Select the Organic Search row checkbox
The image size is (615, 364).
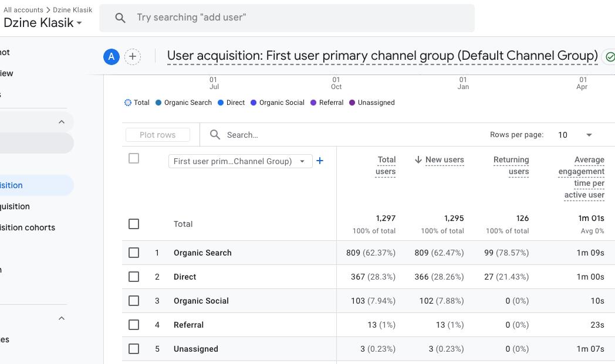pyautogui.click(x=134, y=253)
